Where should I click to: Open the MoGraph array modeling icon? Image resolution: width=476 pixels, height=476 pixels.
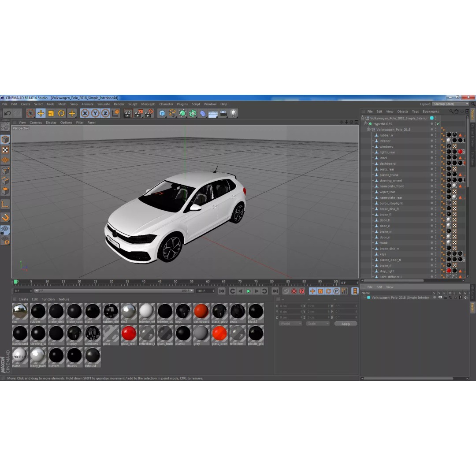click(x=193, y=113)
